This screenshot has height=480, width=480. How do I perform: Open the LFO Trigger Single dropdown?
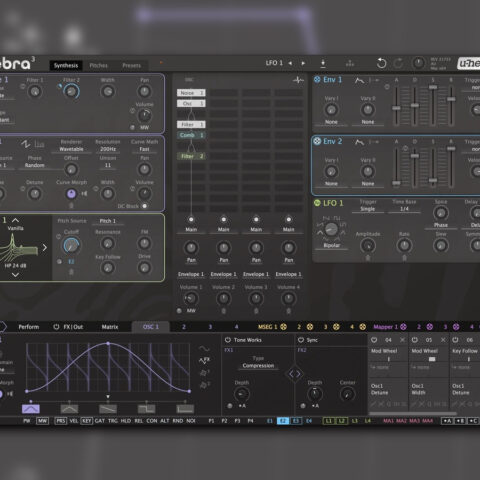pos(368,209)
